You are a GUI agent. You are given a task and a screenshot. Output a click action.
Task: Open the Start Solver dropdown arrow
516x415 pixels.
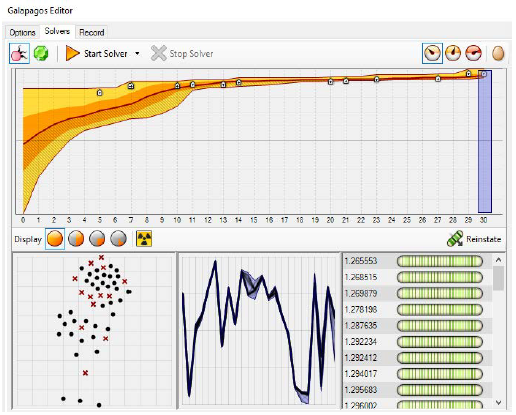[x=137, y=53]
